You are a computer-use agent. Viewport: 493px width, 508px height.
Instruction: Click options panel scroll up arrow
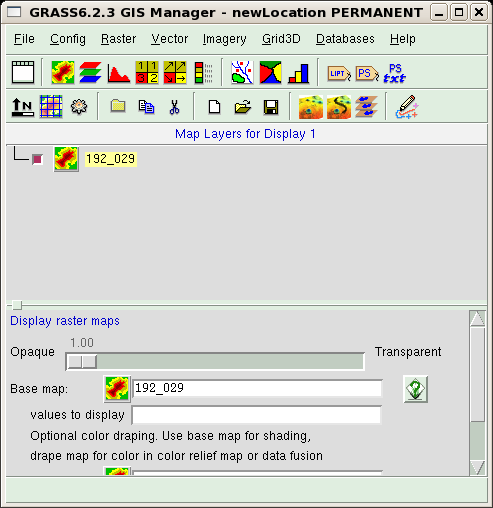click(x=477, y=319)
